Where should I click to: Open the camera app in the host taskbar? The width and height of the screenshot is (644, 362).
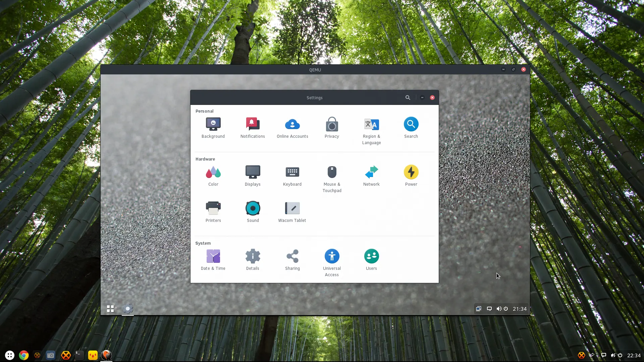click(51, 355)
